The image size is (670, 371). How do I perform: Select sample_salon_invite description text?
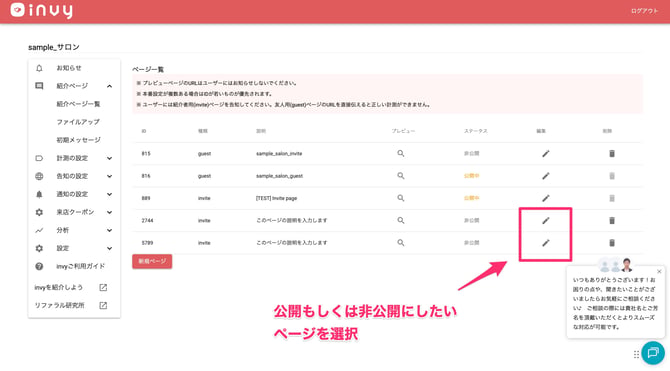pyautogui.click(x=279, y=153)
